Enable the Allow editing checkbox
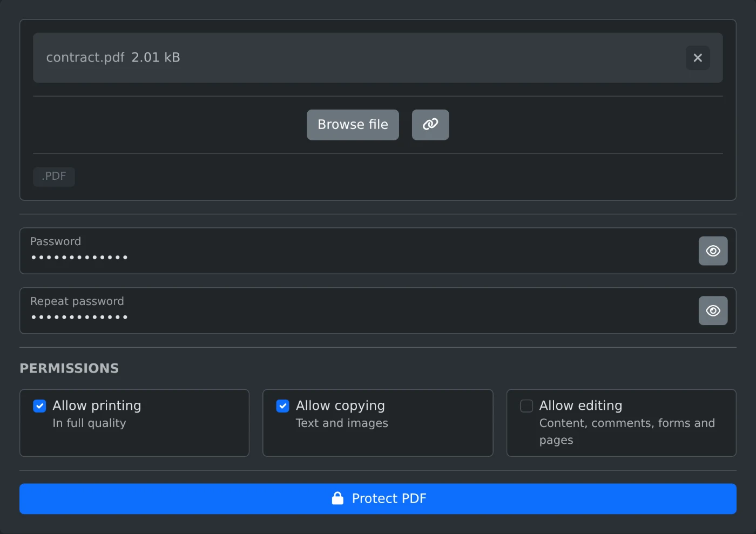The height and width of the screenshot is (534, 756). click(x=526, y=406)
